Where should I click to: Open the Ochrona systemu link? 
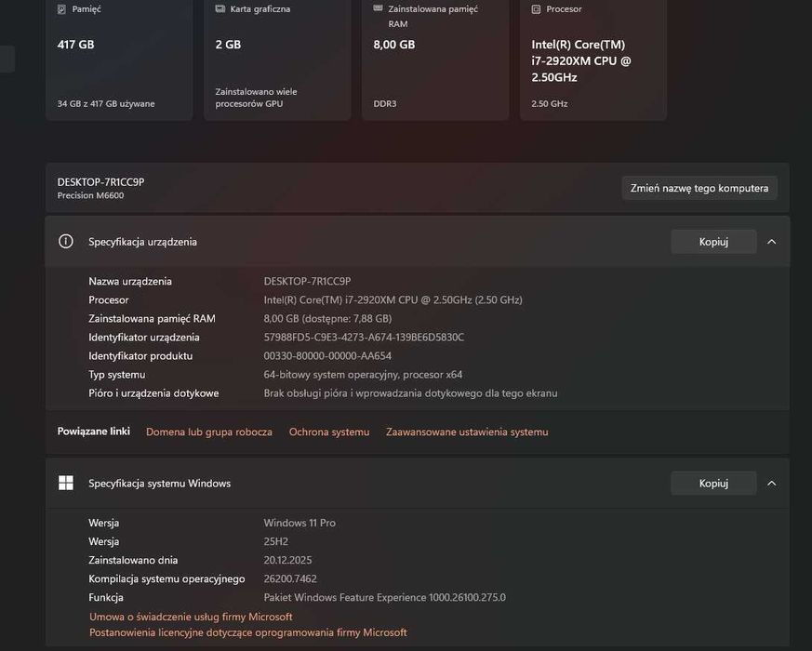tap(329, 432)
